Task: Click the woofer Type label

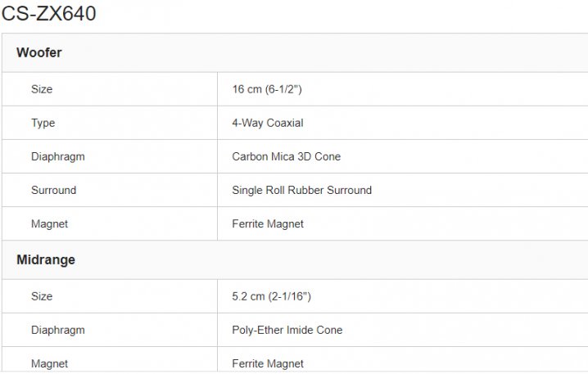Action: (43, 123)
